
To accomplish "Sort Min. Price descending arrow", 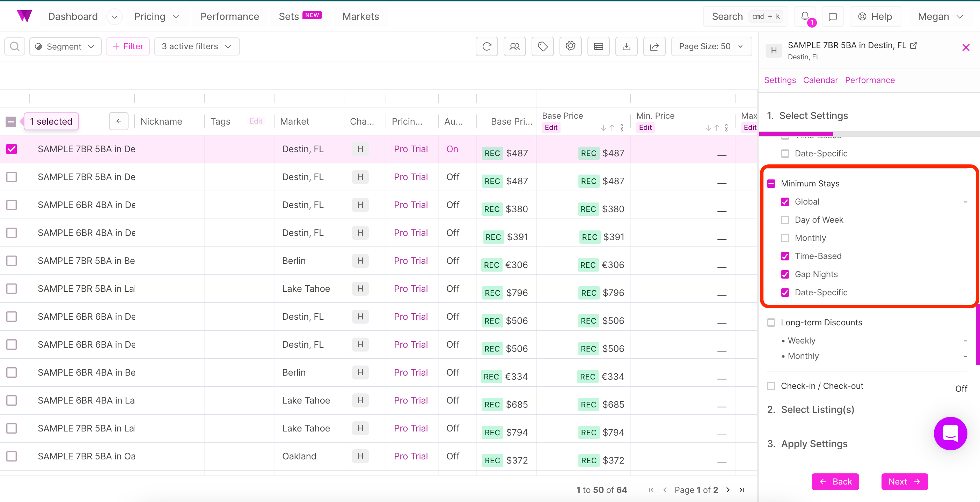I will [x=708, y=128].
